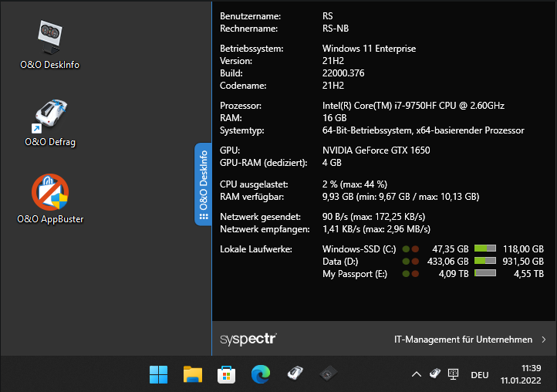Select the drive label Data (D:)
This screenshot has height=392, width=557.
point(340,262)
